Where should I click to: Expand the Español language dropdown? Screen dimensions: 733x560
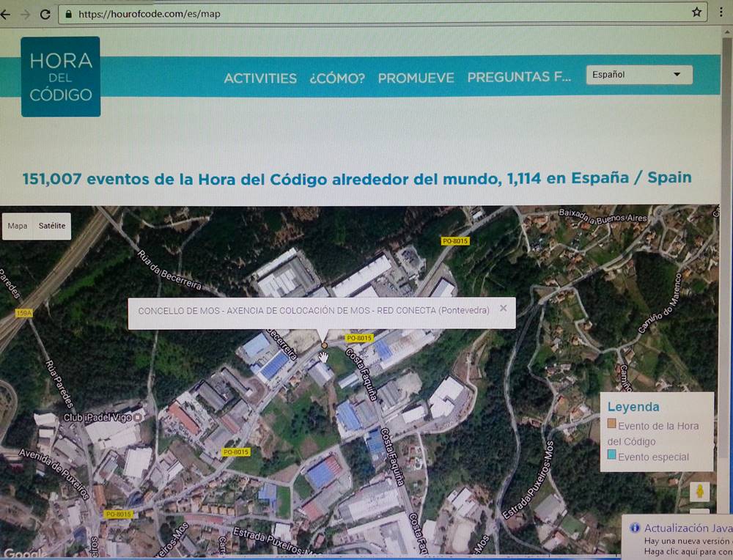click(639, 75)
